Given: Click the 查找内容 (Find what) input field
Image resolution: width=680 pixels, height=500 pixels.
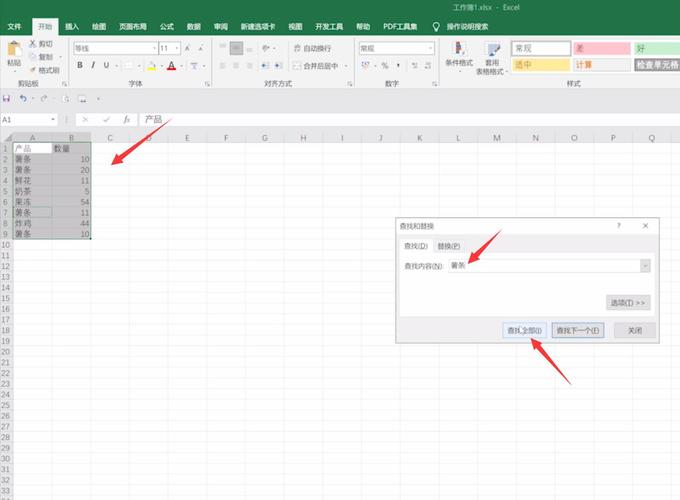Looking at the screenshot, I should click(545, 266).
